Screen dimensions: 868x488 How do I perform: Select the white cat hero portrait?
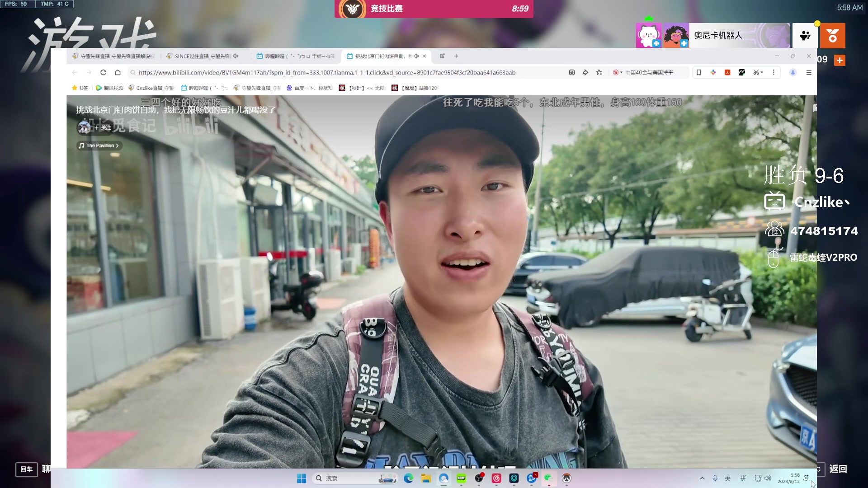coord(649,35)
